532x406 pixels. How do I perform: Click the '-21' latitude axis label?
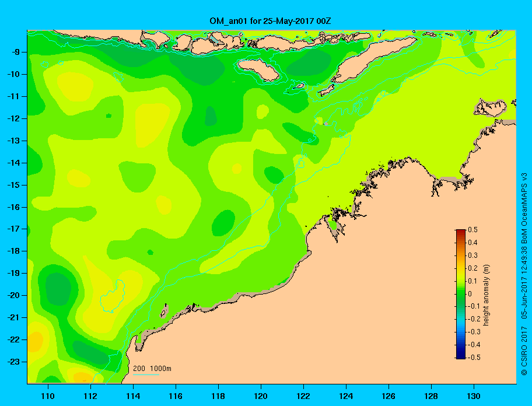13,317
